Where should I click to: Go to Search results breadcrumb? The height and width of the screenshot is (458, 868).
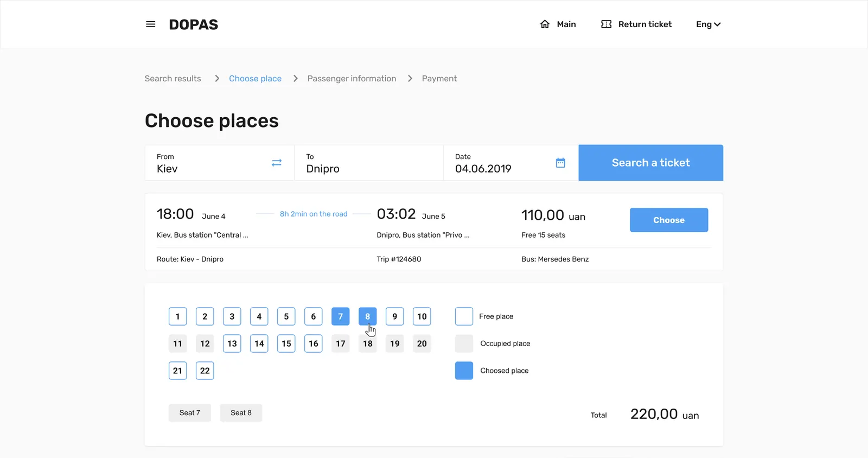tap(173, 79)
